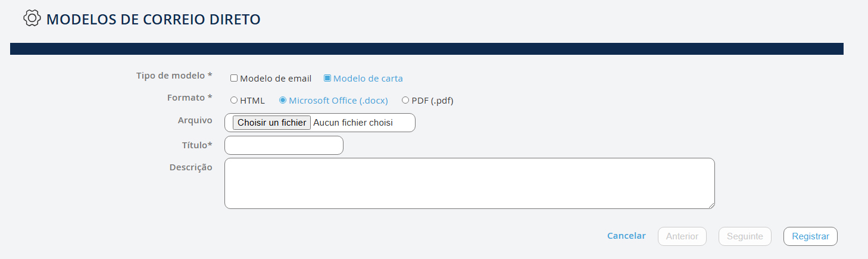Grab the Descrição textarea resize handle
This screenshot has width=868, height=259.
711,205
